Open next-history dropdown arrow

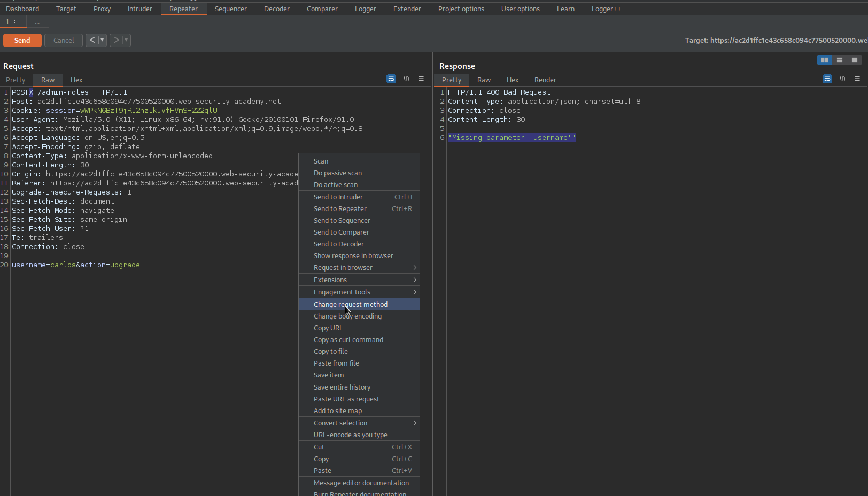[126, 40]
